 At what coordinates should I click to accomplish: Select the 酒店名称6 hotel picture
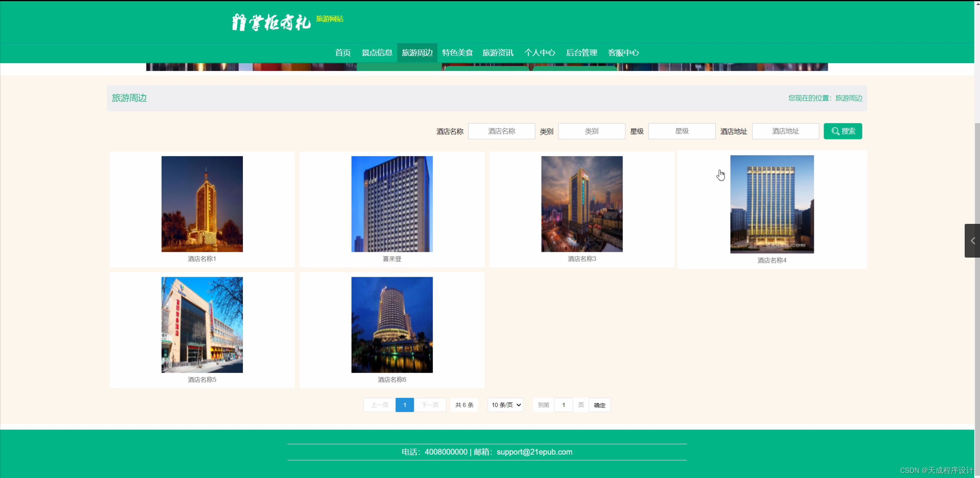(x=392, y=325)
